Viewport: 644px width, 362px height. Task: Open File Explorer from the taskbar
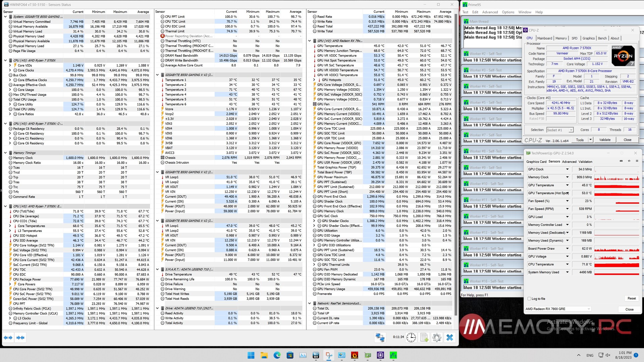tap(264, 355)
